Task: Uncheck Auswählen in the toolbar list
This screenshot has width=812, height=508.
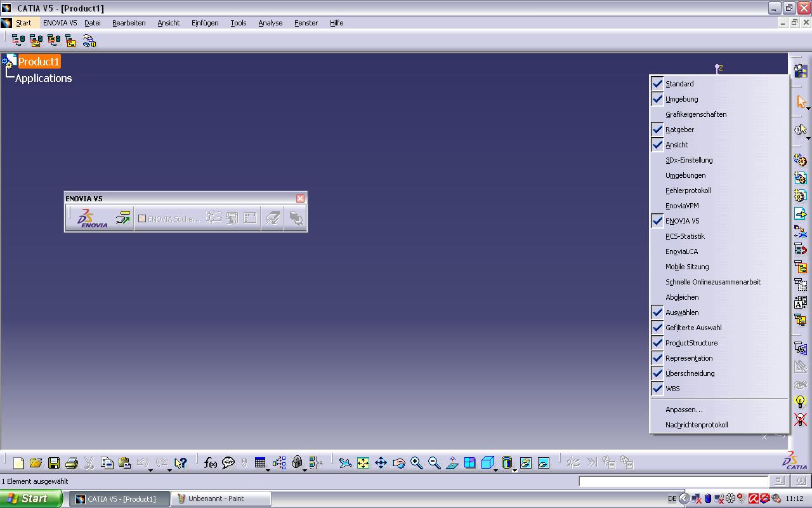Action: [x=719, y=312]
